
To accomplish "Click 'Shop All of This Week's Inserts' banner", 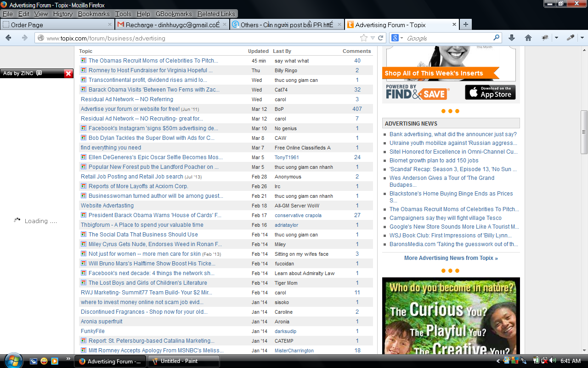I will pyautogui.click(x=441, y=73).
